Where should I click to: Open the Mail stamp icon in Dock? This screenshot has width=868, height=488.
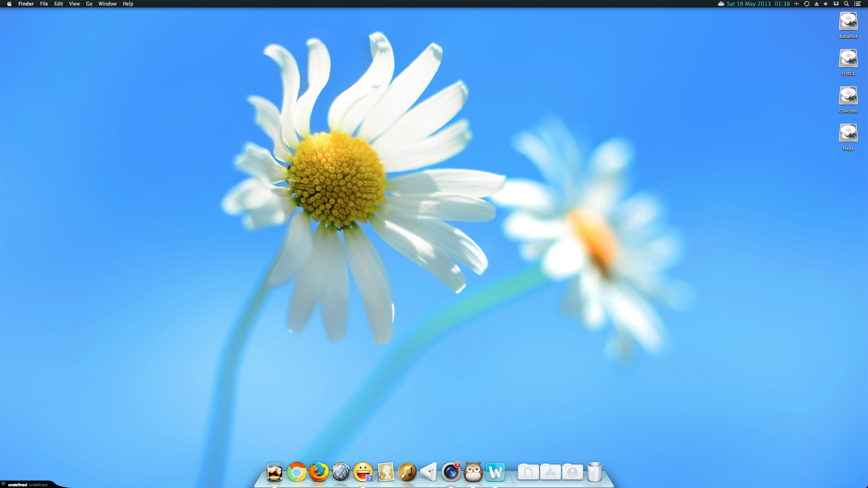coord(385,472)
